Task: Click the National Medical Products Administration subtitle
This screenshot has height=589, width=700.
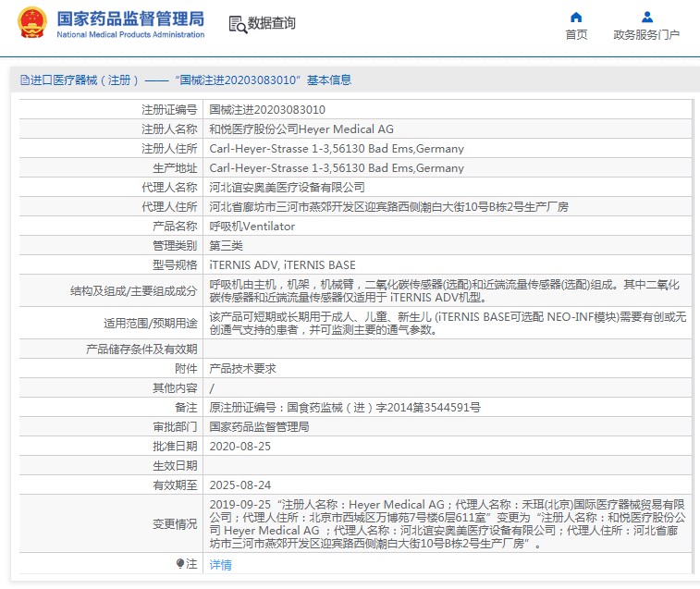Action: 130,34
